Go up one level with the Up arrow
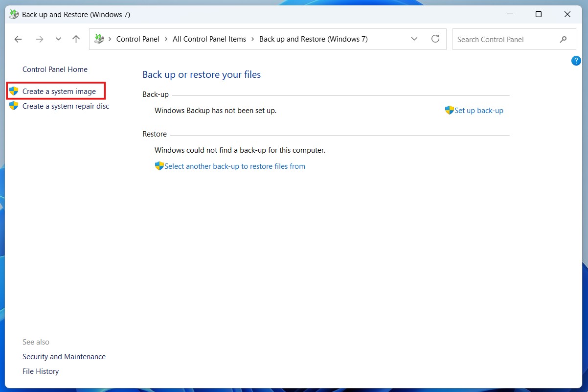 click(x=76, y=39)
